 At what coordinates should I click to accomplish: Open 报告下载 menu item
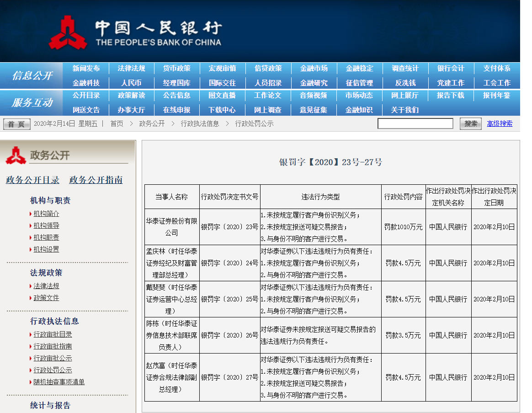coord(451,96)
